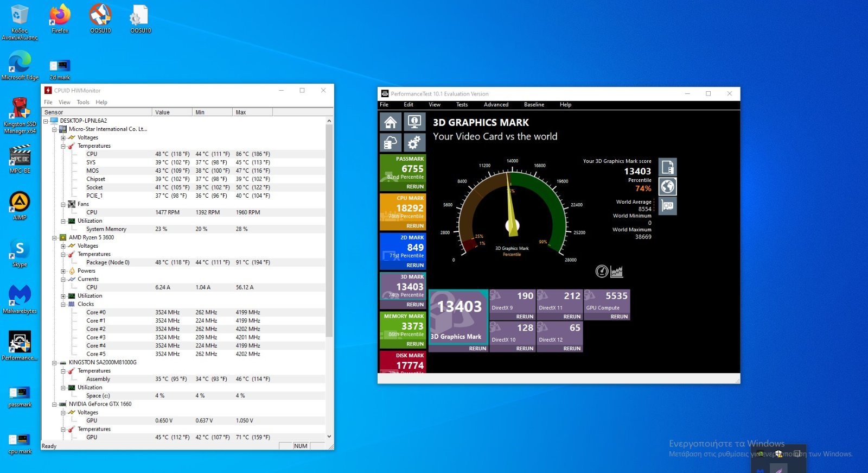This screenshot has width=868, height=473.
Task: Collapse the DESKTOP-LPNL6A2 tree node
Action: click(46, 121)
